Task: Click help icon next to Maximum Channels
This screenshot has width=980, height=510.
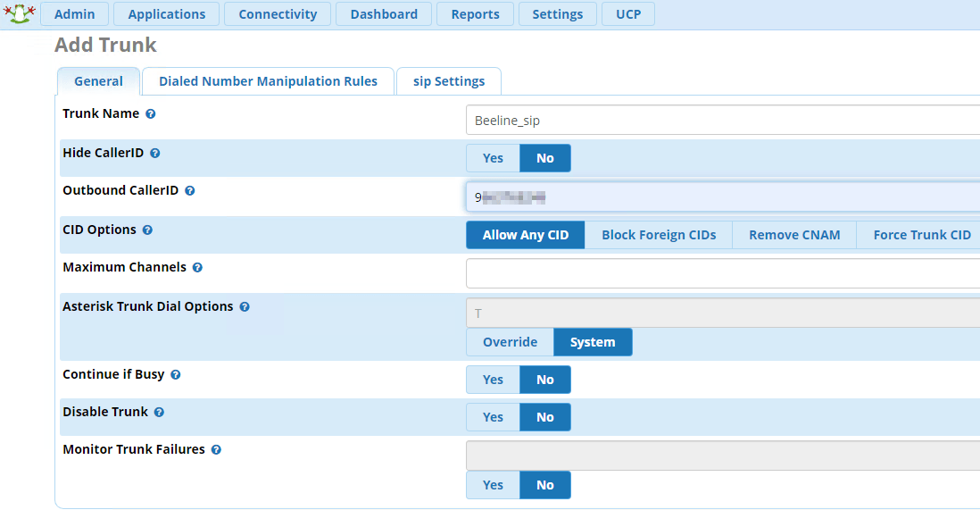Action: (x=197, y=268)
